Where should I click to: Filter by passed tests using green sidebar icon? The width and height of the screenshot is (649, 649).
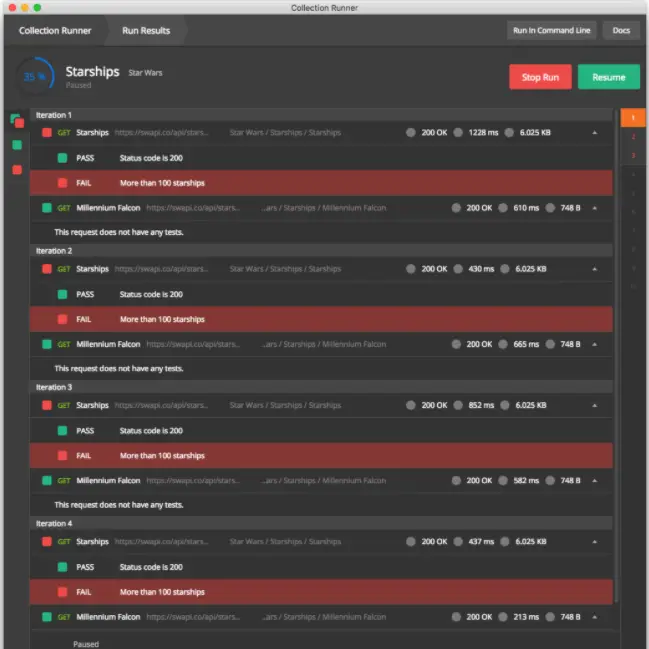tap(17, 145)
